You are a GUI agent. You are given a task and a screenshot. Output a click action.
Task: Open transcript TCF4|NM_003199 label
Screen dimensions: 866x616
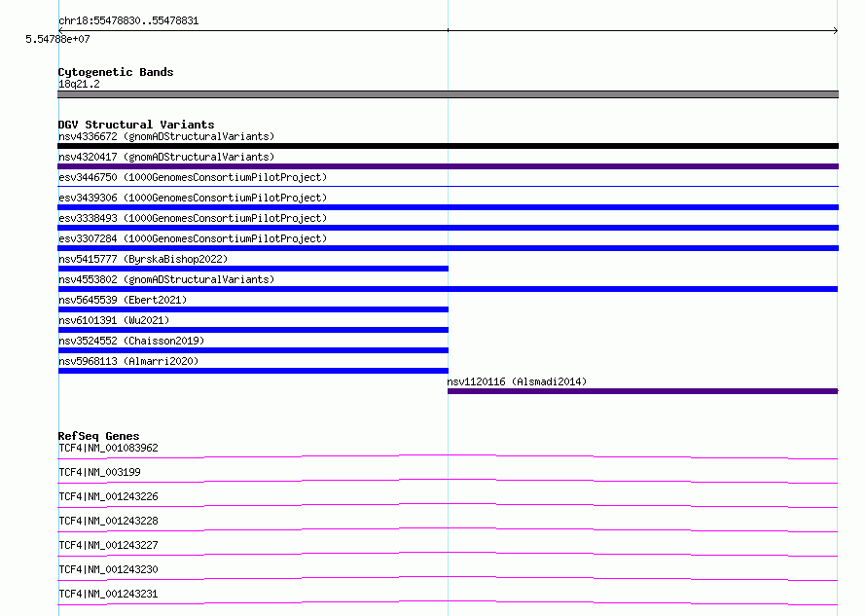[99, 472]
